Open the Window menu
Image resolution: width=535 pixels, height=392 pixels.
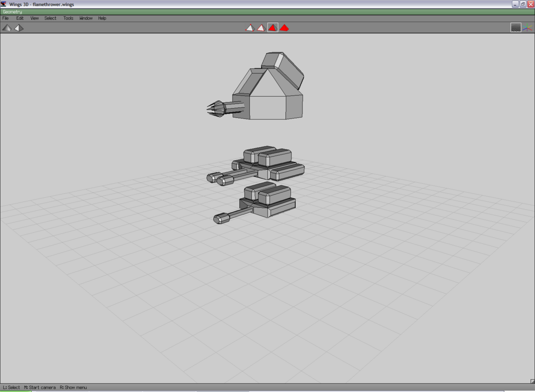[x=86, y=18]
